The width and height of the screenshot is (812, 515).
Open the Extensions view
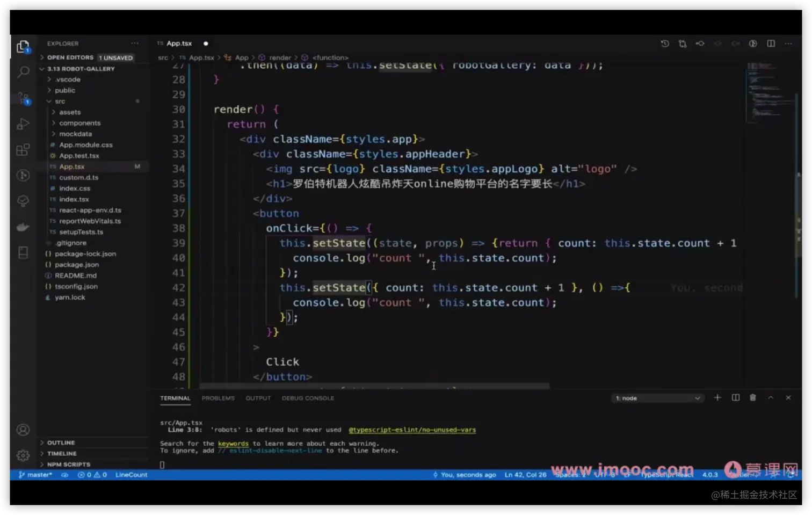pos(23,150)
